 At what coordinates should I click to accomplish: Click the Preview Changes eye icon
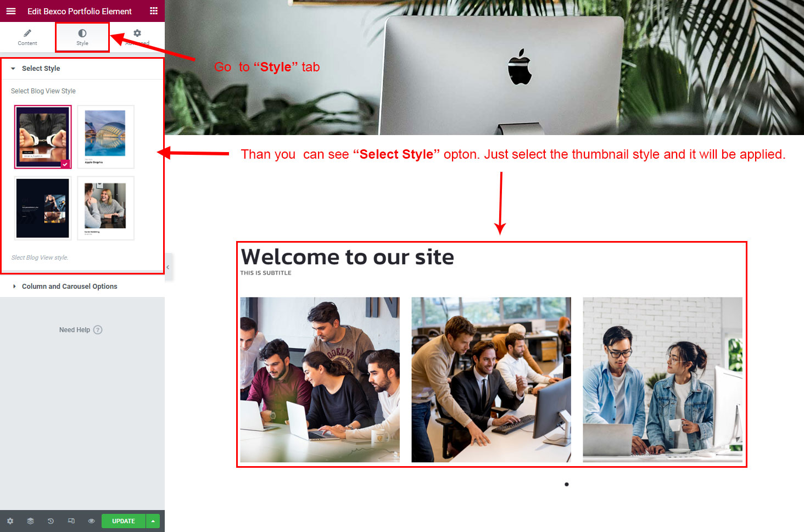[91, 521]
